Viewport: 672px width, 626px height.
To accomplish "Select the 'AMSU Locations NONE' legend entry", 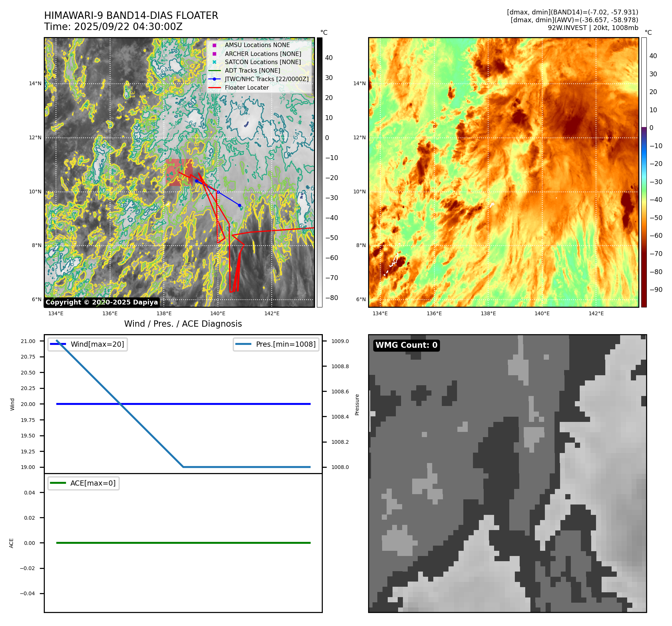I will (x=257, y=45).
